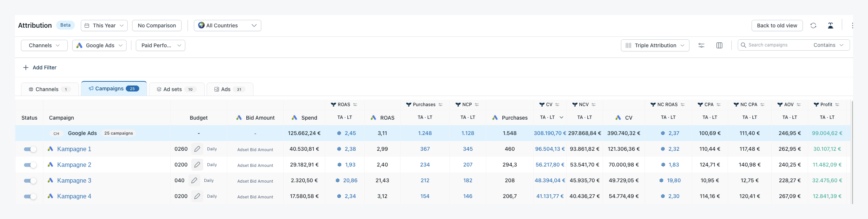This screenshot has width=868, height=219.
Task: Open the user profile icon
Action: 830,25
